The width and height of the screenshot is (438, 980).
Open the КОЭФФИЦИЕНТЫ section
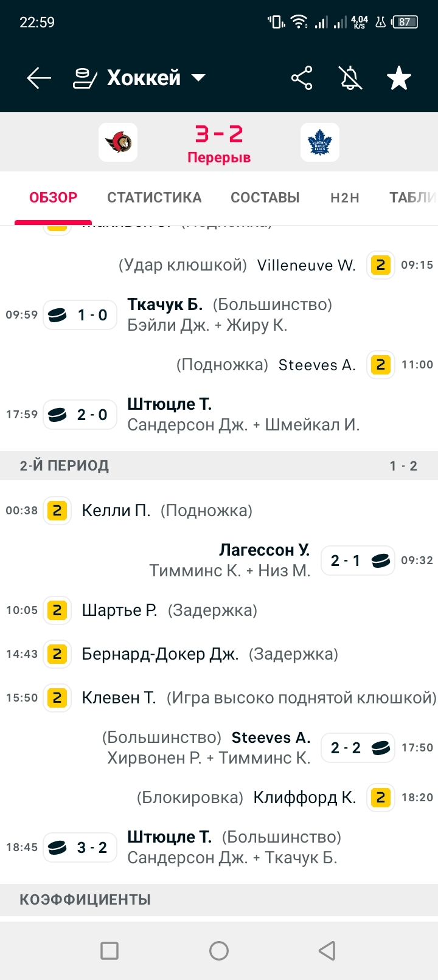point(219,900)
